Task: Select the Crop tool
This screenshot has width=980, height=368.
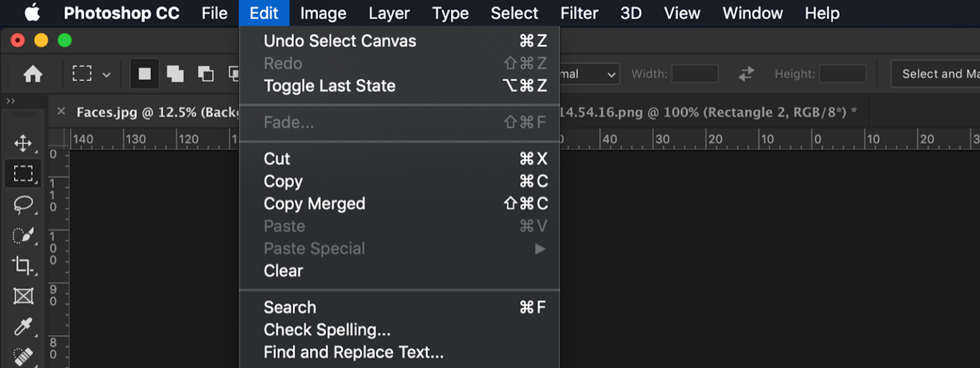Action: 23,265
